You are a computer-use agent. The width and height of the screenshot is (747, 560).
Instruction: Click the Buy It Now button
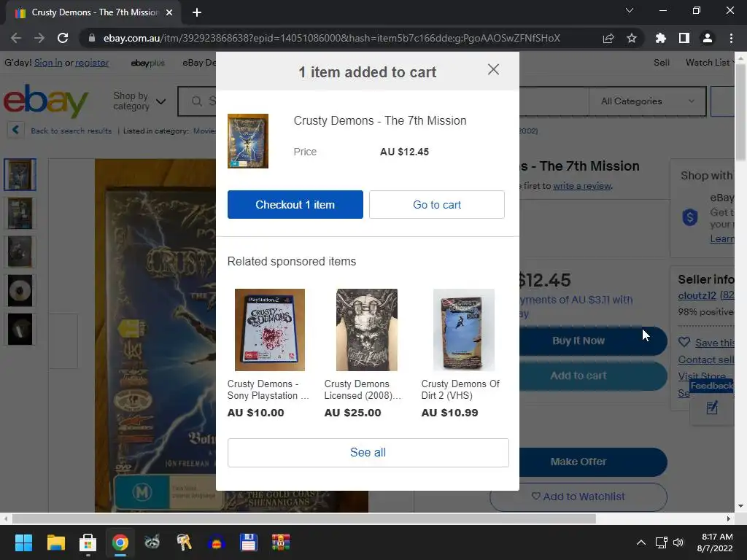click(593, 341)
